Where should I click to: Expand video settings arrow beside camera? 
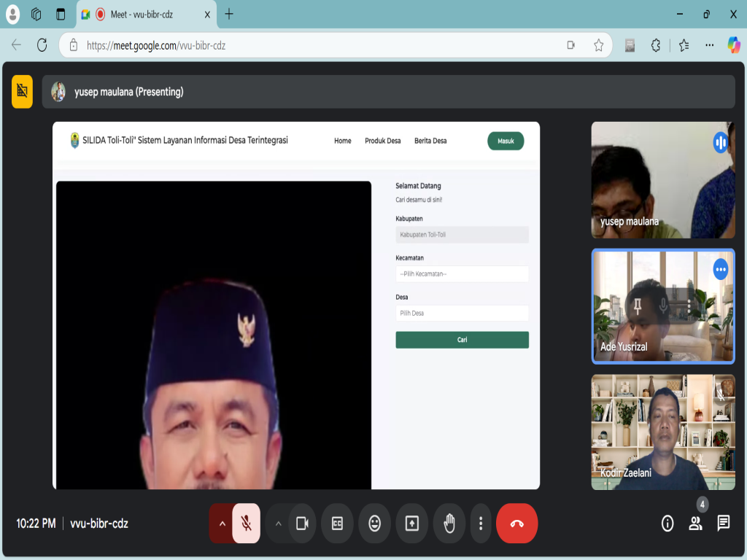278,524
